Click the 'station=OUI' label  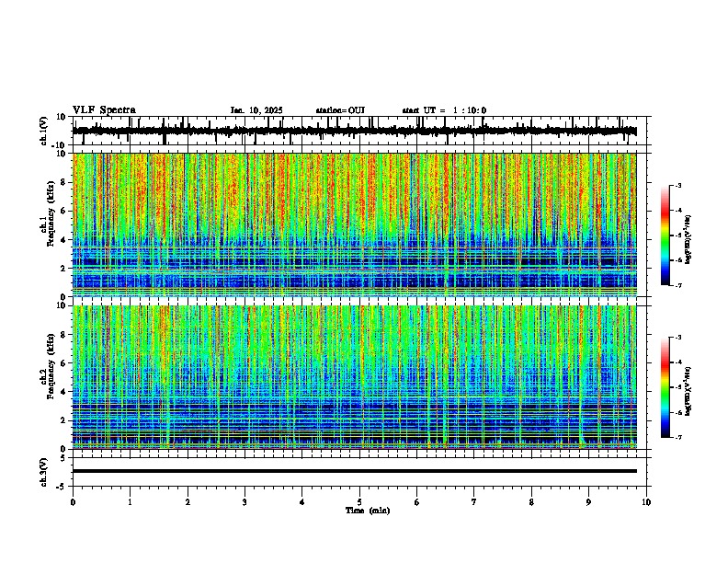tap(340, 110)
